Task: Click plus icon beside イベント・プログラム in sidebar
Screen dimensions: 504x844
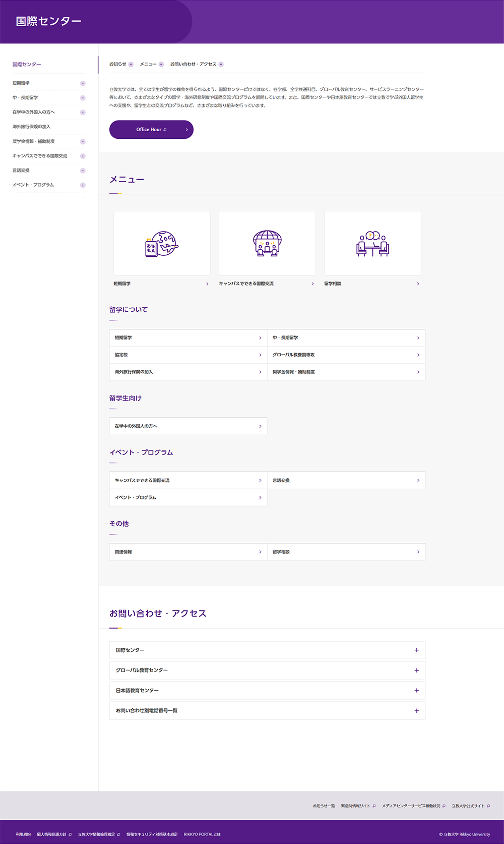Action: click(83, 185)
